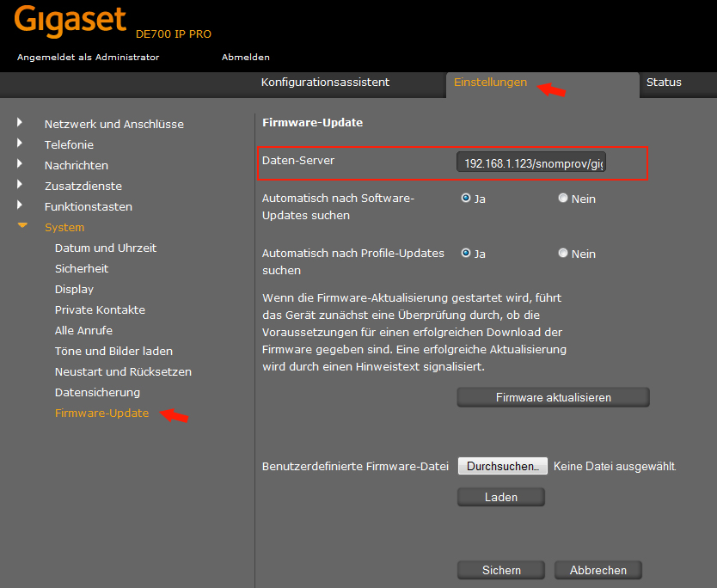Collapse the System section arrow
Viewport: 717px width, 588px height.
tap(22, 227)
